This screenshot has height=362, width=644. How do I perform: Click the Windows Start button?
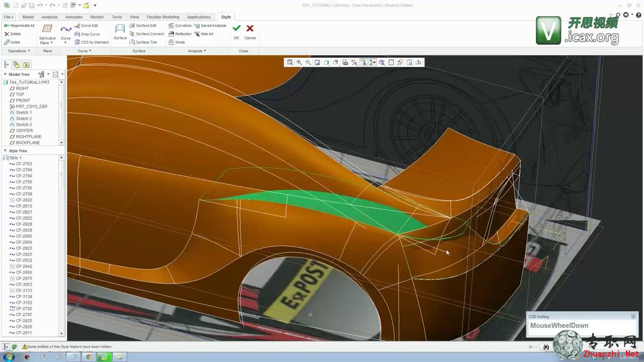coord(9,357)
